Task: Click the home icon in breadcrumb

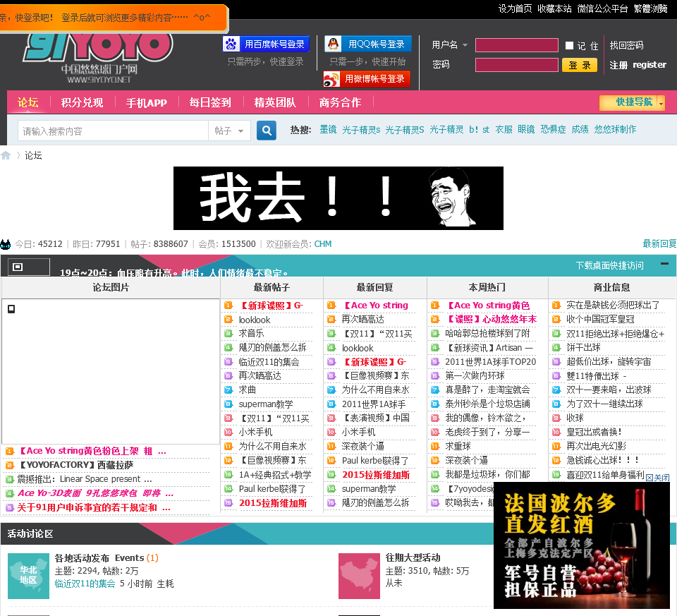Action: 6,155
